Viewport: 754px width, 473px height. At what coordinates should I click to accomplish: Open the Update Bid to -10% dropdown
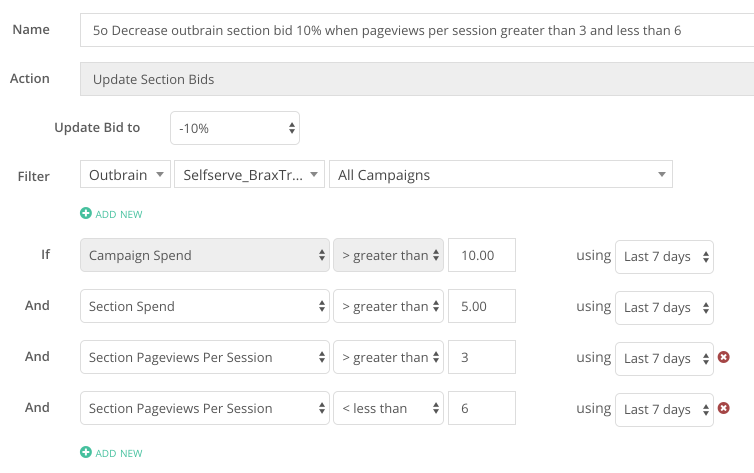235,128
